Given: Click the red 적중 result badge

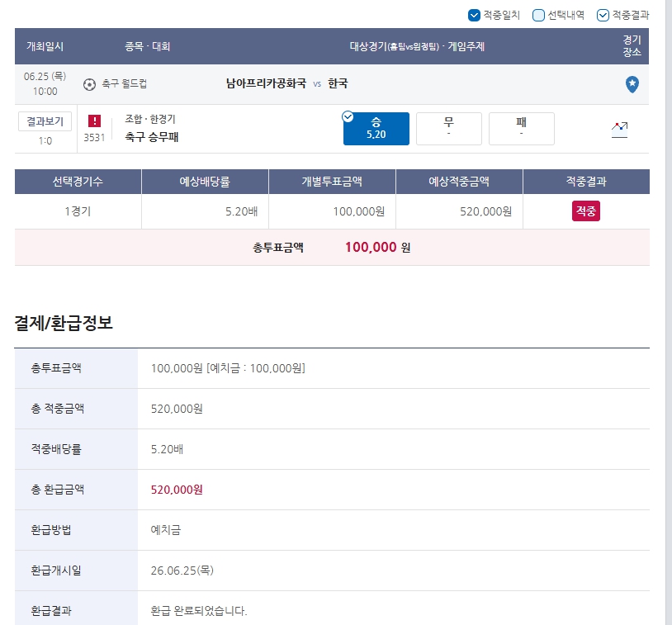Looking at the screenshot, I should [x=586, y=211].
